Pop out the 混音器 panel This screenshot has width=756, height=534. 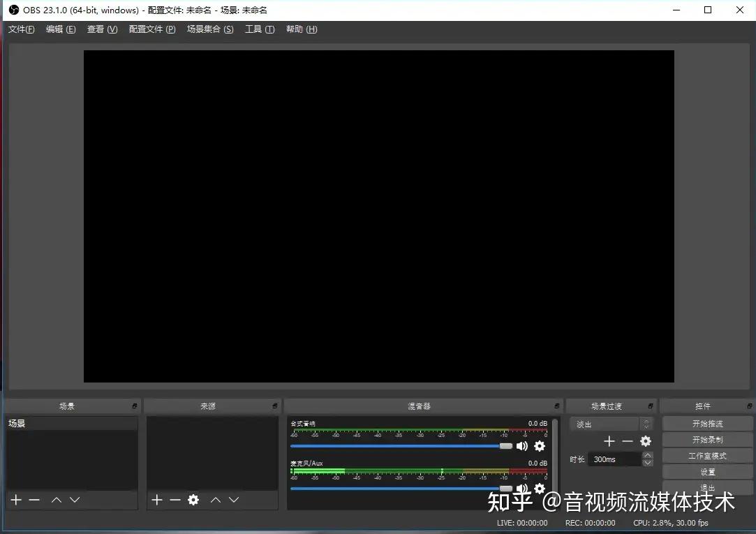[x=556, y=406]
